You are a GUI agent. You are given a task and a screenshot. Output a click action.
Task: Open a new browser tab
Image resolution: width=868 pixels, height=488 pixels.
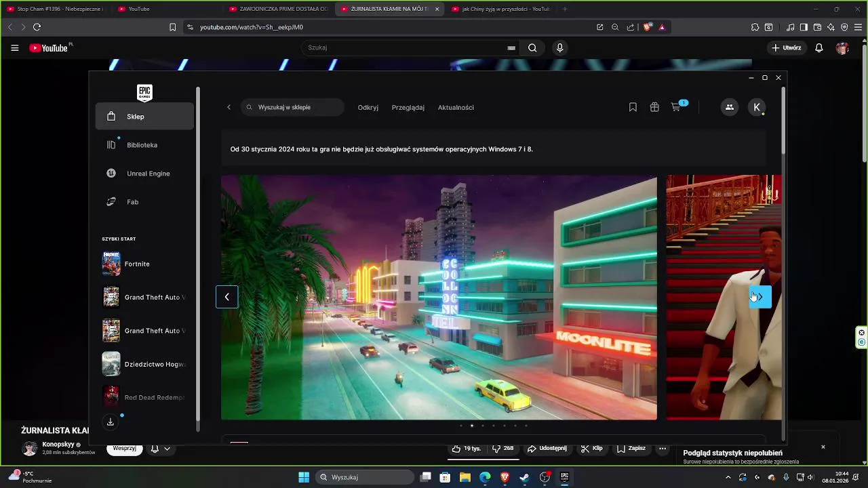click(x=565, y=9)
